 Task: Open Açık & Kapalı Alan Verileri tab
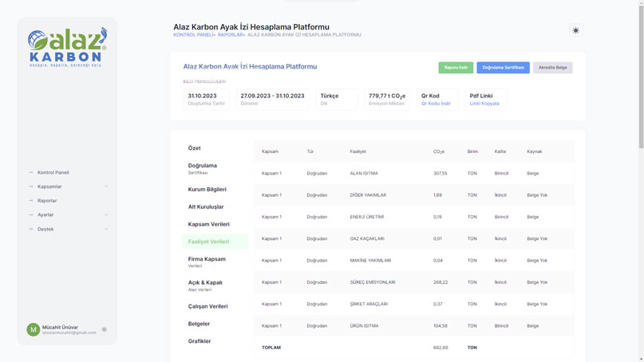pyautogui.click(x=205, y=285)
